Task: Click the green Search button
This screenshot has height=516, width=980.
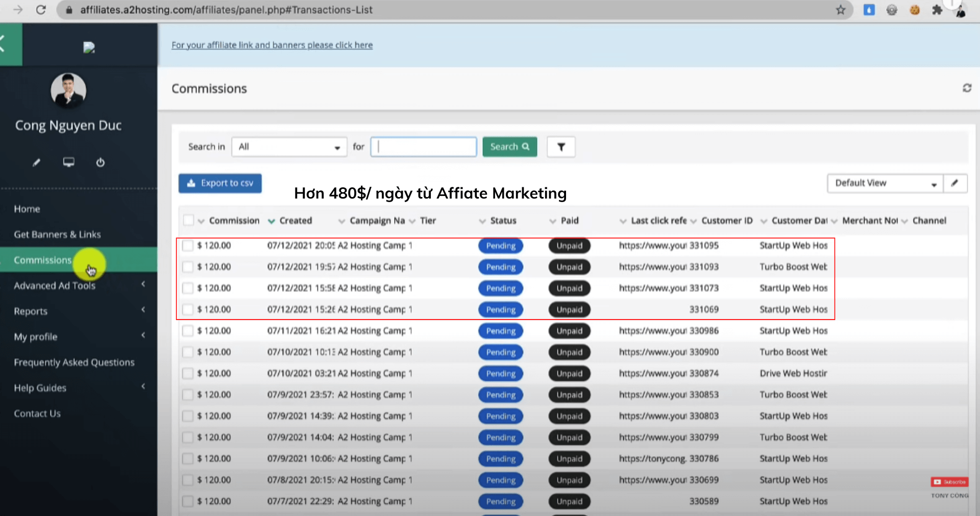Action: click(x=509, y=147)
